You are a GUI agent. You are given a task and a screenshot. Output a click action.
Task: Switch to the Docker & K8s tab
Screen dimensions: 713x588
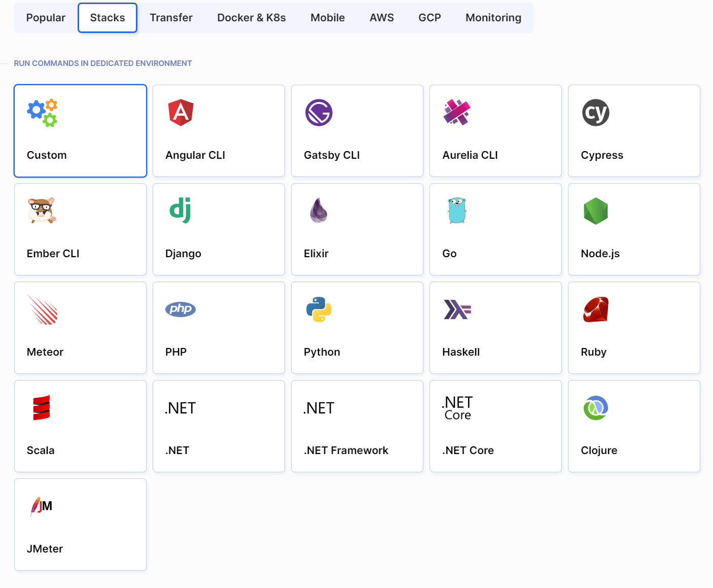click(252, 18)
